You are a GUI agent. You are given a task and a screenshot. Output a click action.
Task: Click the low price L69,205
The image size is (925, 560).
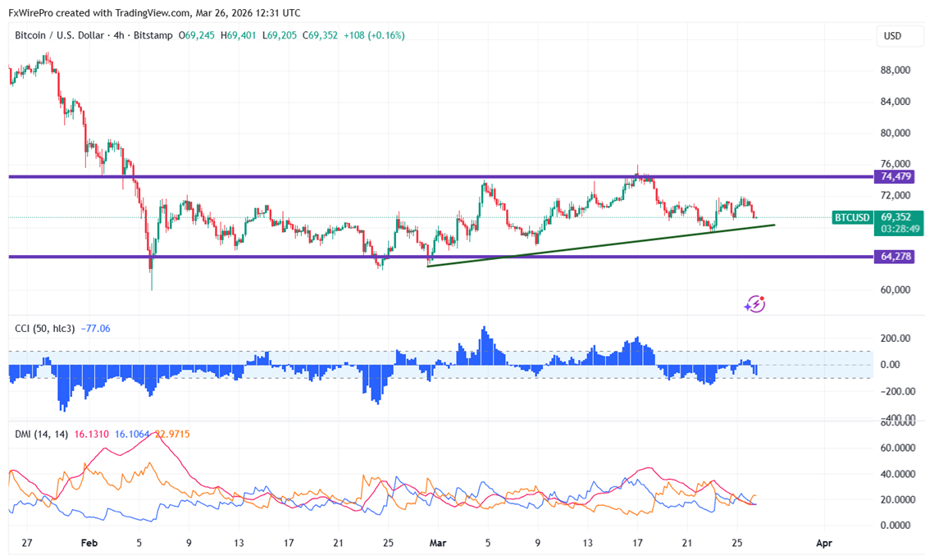click(280, 35)
